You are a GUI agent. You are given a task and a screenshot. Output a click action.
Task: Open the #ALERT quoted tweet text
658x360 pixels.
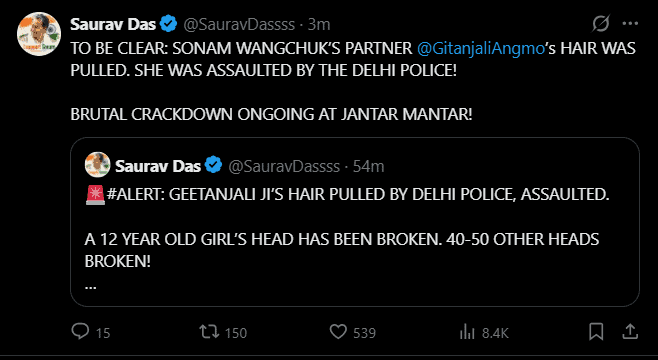(x=347, y=195)
